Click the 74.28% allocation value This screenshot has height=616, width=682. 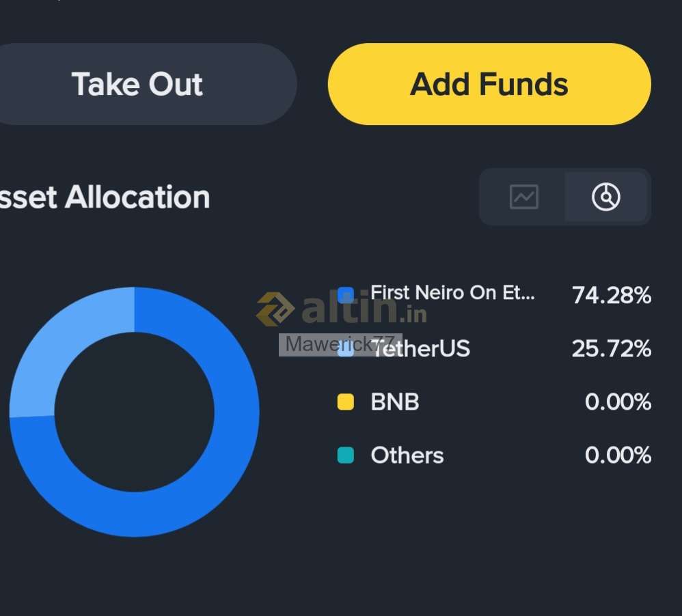(612, 295)
